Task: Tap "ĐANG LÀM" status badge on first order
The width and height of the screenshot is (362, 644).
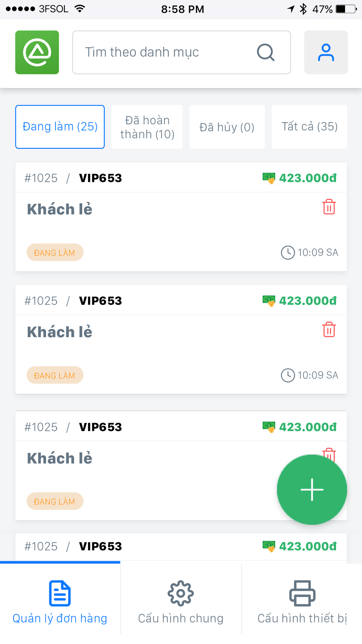Action: (55, 252)
